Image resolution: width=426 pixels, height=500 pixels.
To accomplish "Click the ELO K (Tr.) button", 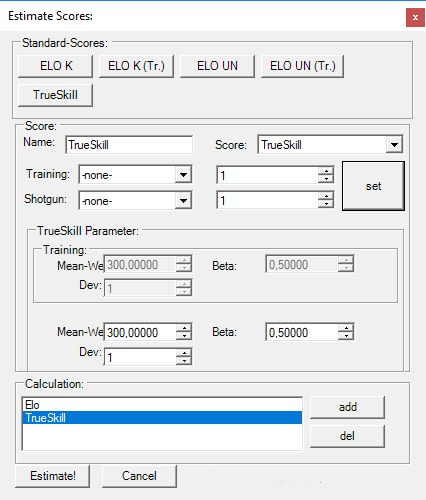I will [136, 66].
